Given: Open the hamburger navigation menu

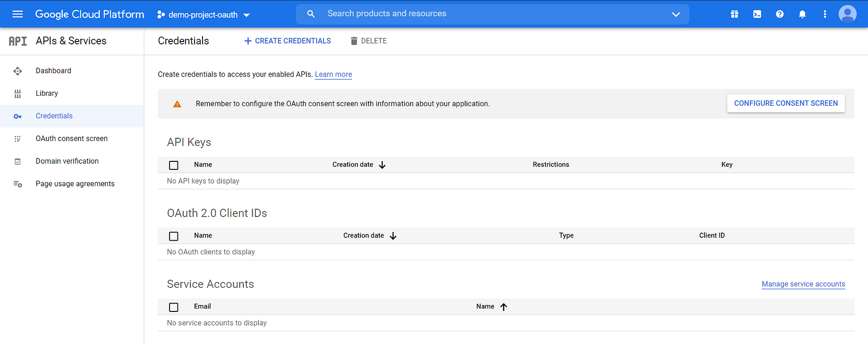Looking at the screenshot, I should (x=17, y=14).
